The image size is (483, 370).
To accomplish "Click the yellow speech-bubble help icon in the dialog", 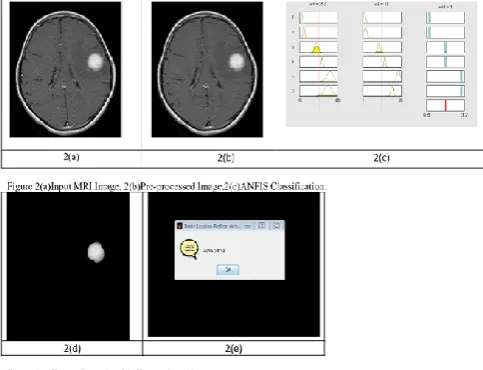I will 189,249.
